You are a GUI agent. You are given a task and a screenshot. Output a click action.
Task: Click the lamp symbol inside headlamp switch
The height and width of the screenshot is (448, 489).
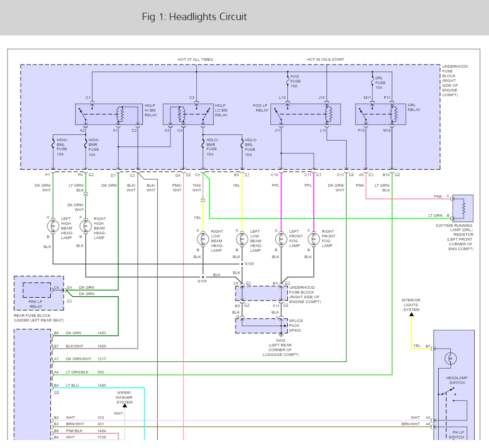point(450,359)
